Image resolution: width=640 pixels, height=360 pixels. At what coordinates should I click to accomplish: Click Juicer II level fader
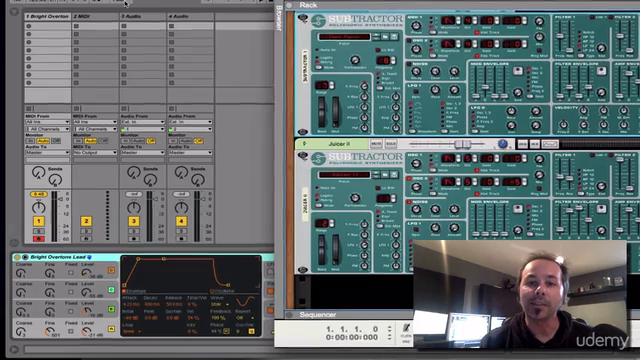coord(462,144)
